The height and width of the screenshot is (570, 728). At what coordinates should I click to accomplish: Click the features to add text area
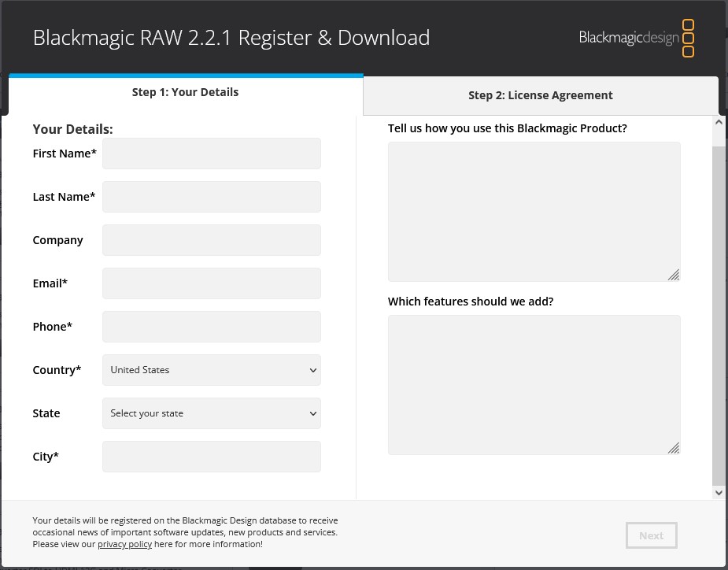click(x=534, y=385)
